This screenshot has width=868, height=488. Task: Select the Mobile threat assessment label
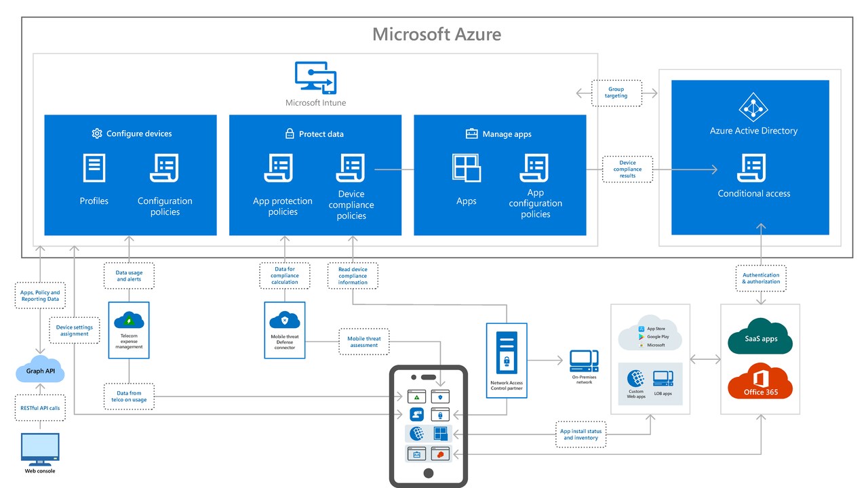(364, 342)
